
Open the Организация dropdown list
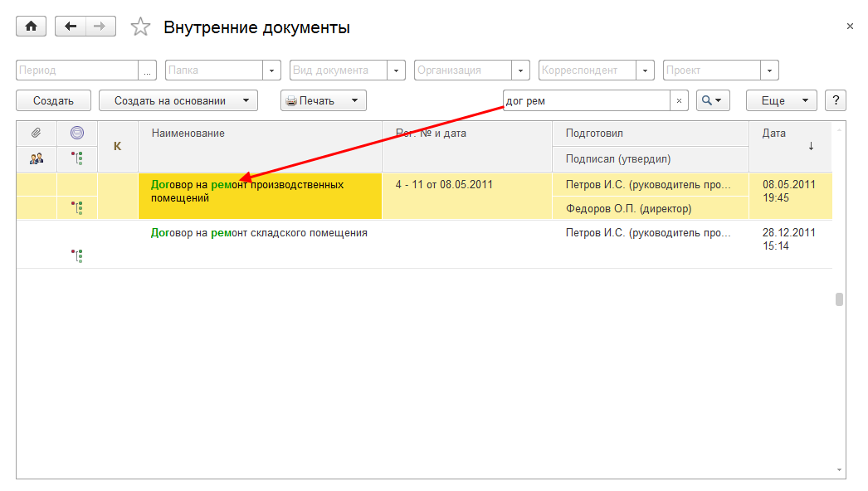[x=521, y=70]
